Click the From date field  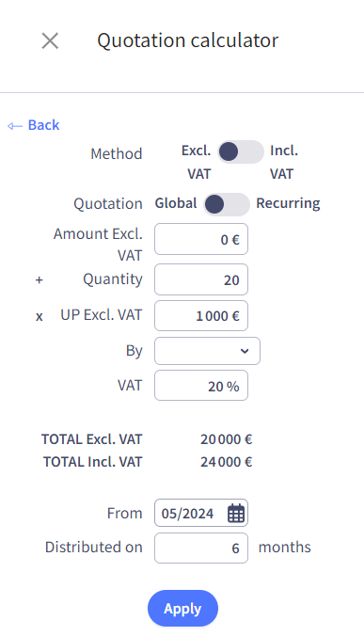point(201,513)
